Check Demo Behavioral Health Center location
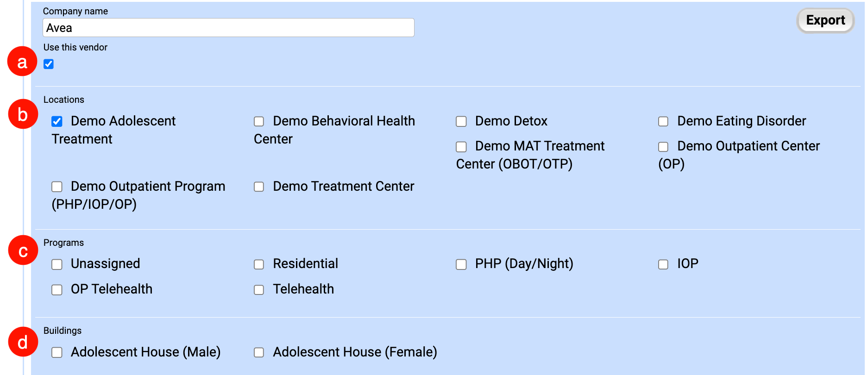Image resolution: width=868 pixels, height=375 pixels. point(259,121)
